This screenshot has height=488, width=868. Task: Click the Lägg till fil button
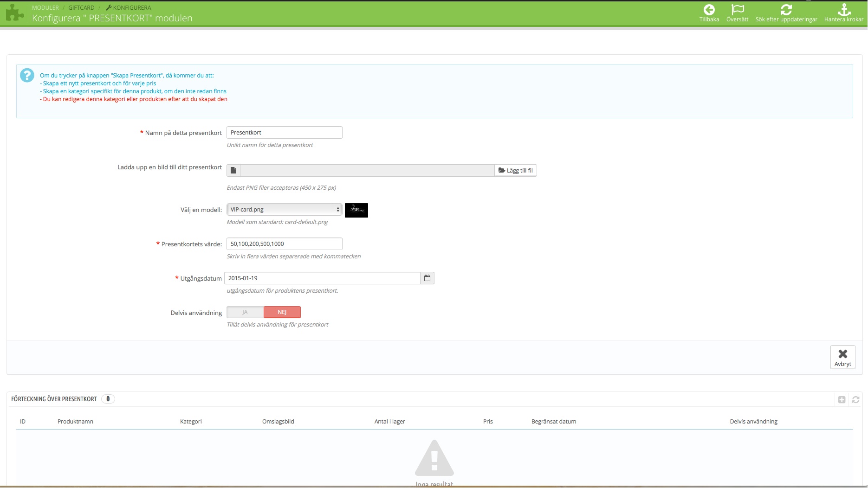(516, 171)
